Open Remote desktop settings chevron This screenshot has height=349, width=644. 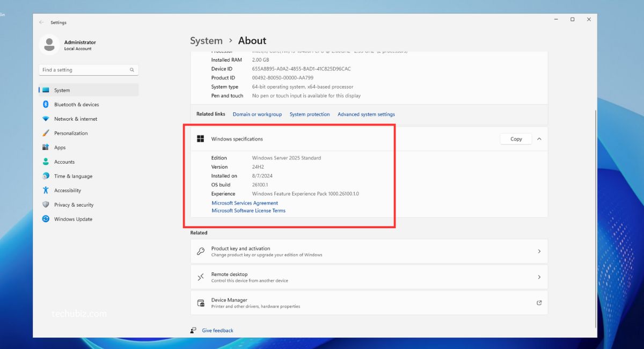click(539, 277)
